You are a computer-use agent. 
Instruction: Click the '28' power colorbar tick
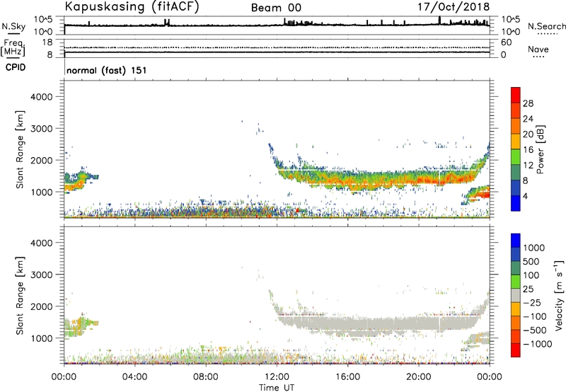528,103
